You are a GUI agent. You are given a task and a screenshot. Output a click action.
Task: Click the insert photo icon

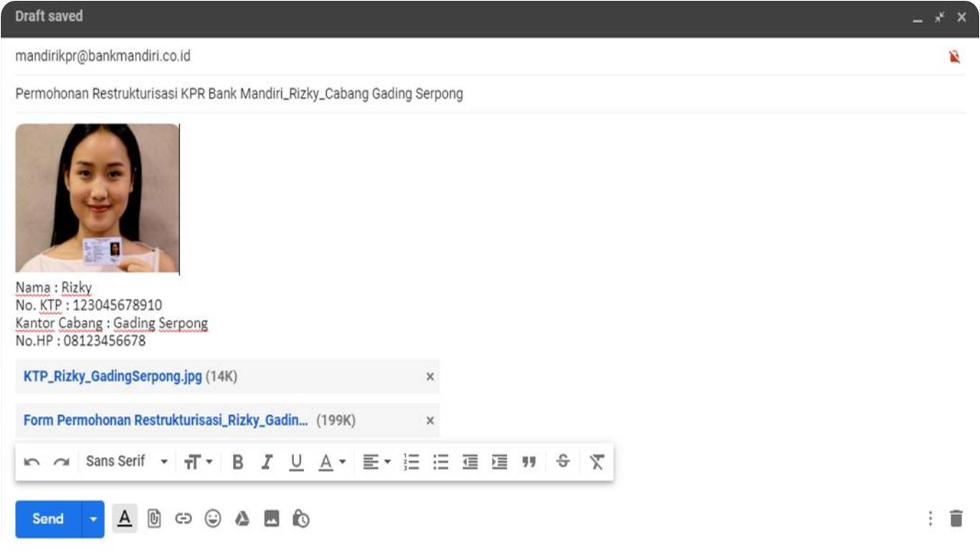point(272,519)
